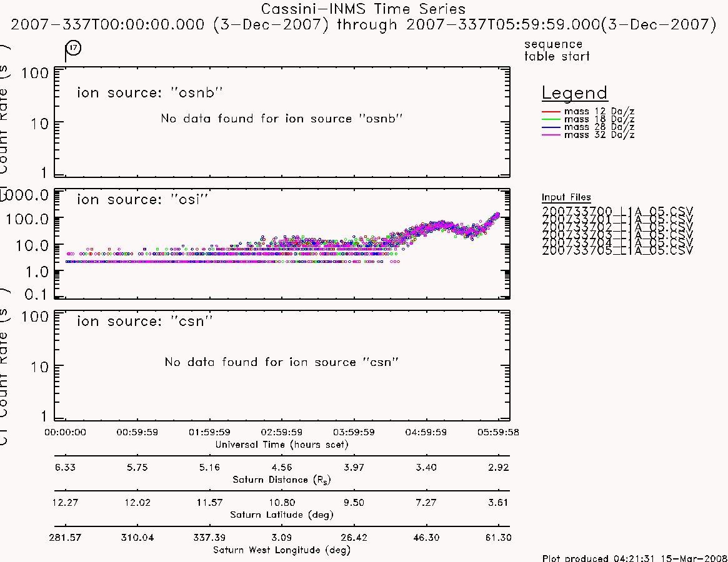Click the "sequence table start" annotation
The width and height of the screenshot is (728, 562).
pyautogui.click(x=557, y=50)
